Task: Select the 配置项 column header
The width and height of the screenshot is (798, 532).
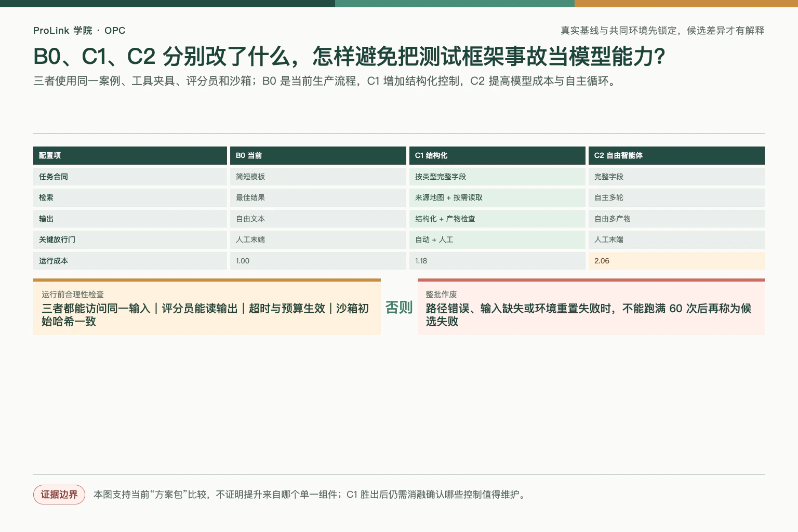Action: point(130,155)
